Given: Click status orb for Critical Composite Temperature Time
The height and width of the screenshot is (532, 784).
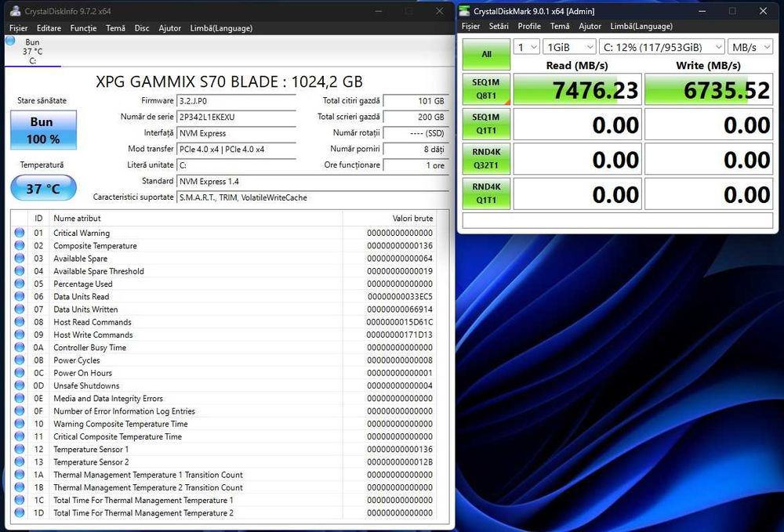Looking at the screenshot, I should tap(20, 436).
